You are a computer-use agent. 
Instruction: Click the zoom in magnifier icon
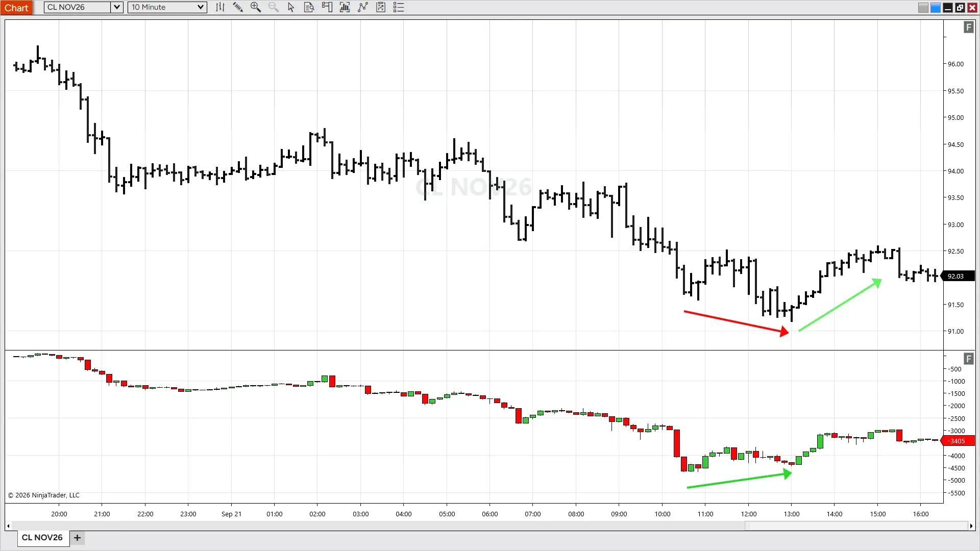(256, 7)
